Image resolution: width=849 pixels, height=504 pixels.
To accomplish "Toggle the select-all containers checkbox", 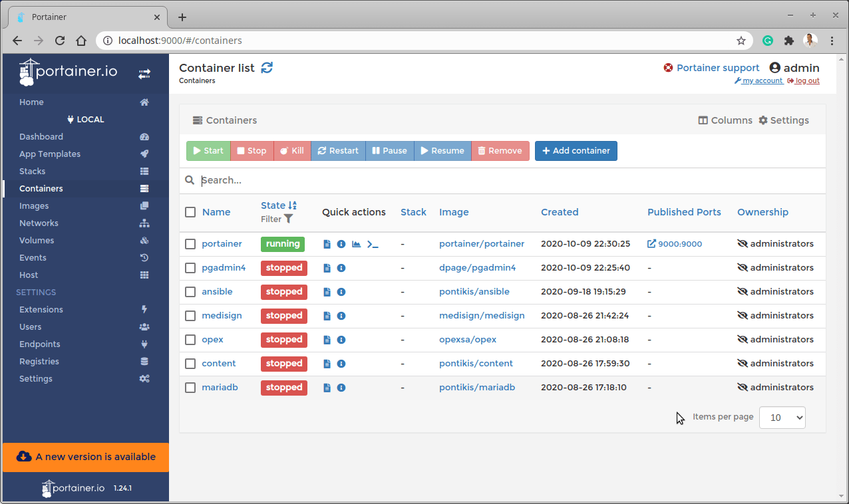I will click(x=190, y=212).
